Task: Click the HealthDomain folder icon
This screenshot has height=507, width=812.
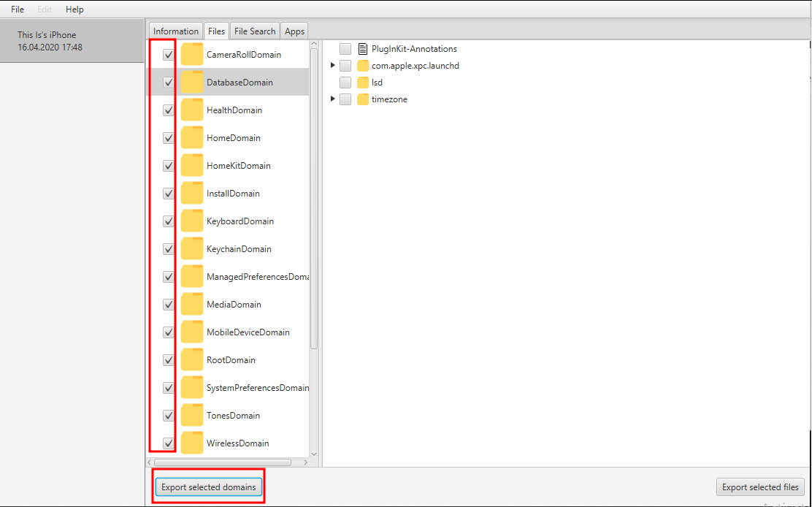Action: [191, 110]
